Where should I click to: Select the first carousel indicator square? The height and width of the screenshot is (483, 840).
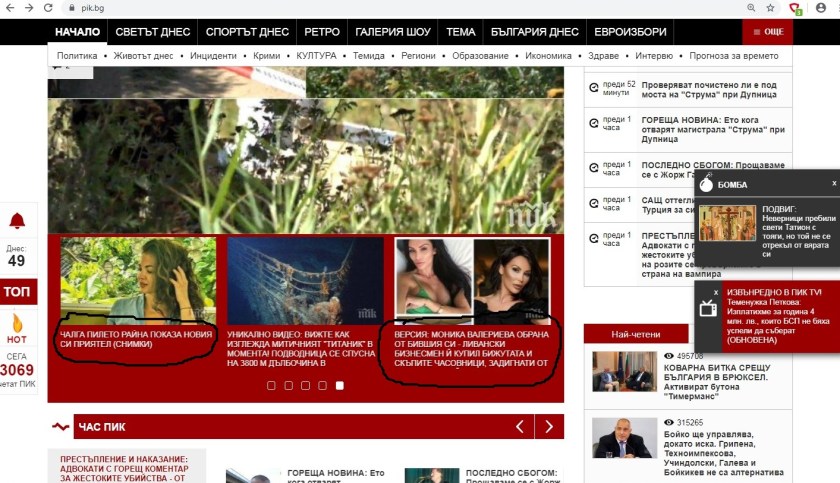click(x=270, y=385)
